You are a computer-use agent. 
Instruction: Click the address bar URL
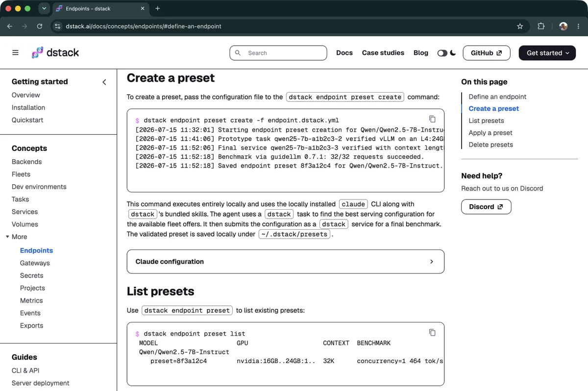144,26
